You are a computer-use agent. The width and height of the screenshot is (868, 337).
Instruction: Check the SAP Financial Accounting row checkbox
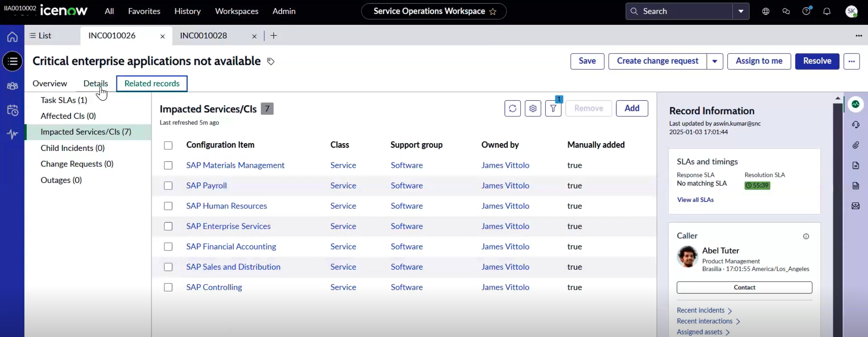168,247
